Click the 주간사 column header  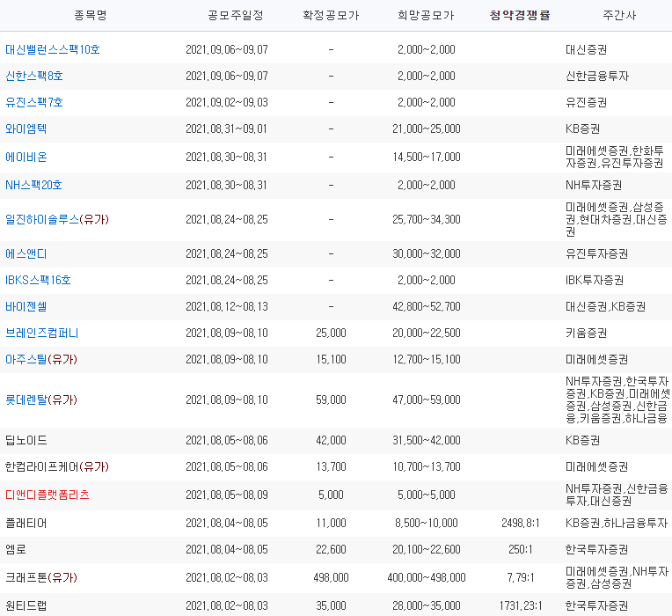click(x=619, y=16)
